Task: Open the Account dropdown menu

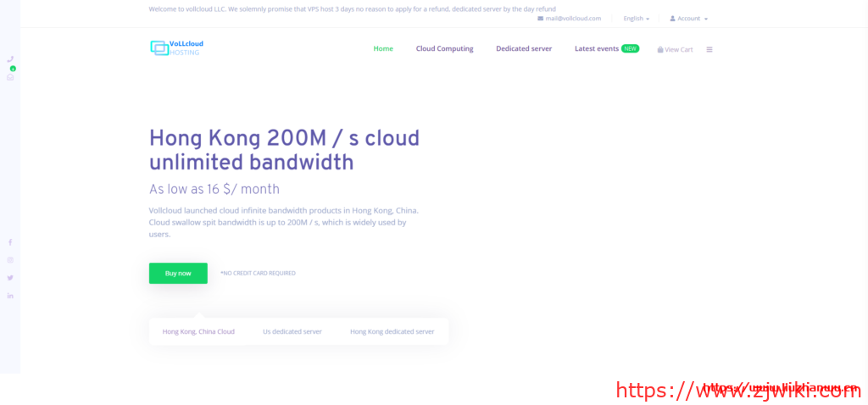Action: (x=688, y=18)
